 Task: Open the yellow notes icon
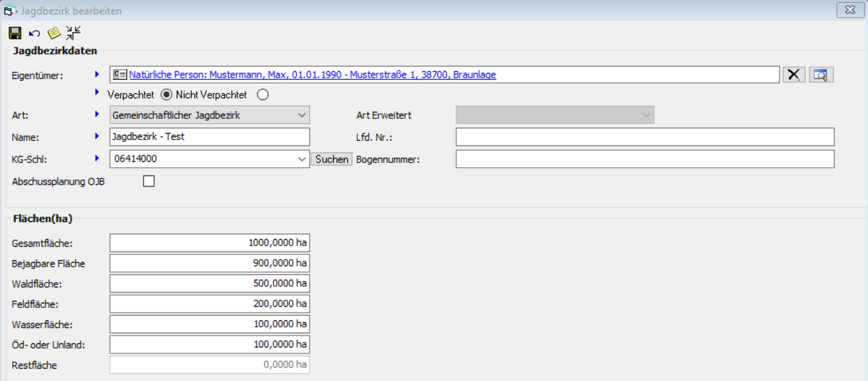(x=54, y=33)
